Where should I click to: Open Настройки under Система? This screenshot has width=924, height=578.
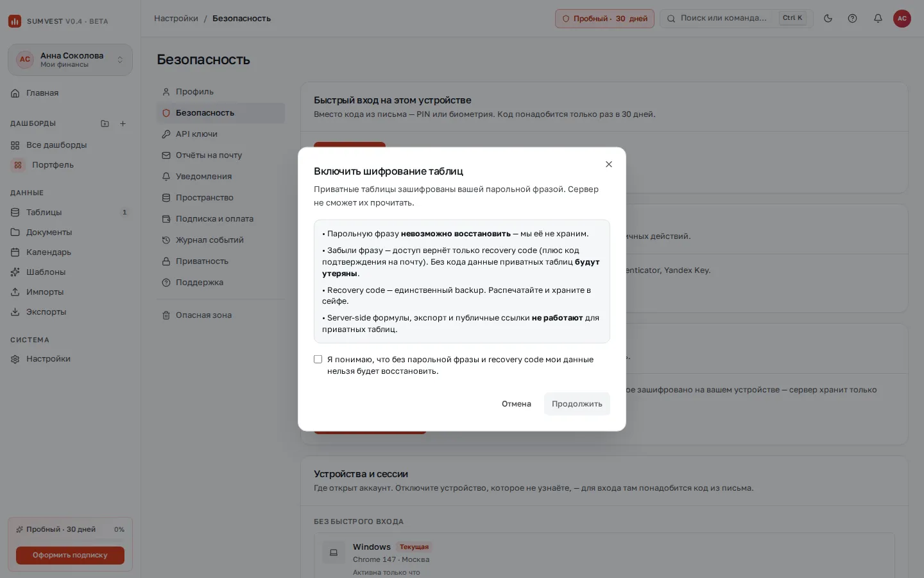pos(70,359)
